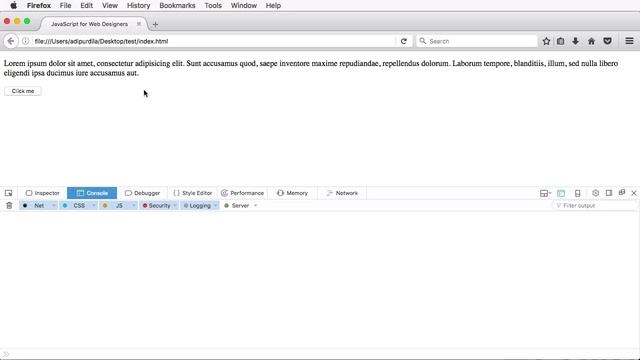Image resolution: width=640 pixels, height=360 pixels.
Task: Save page to Pocket icon
Action: pyautogui.click(x=607, y=41)
